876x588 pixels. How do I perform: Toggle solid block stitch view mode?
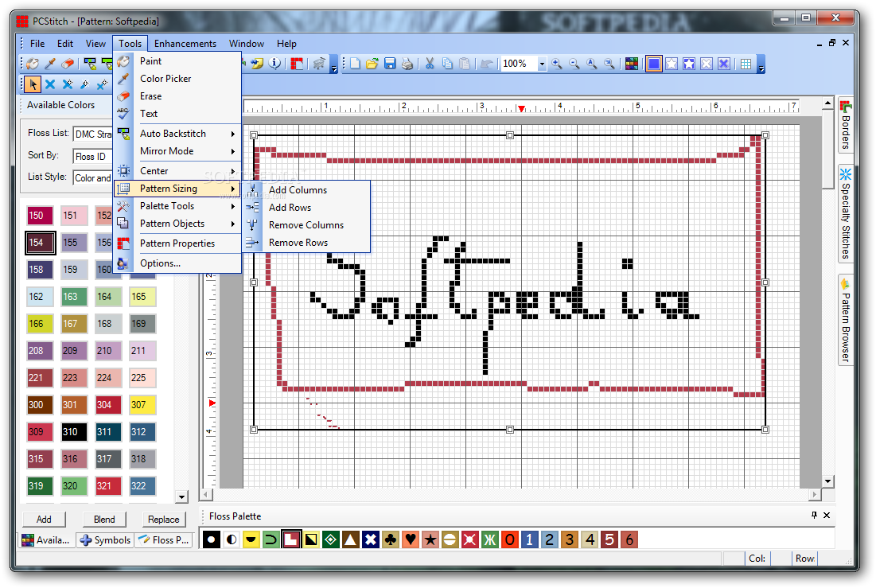point(654,64)
